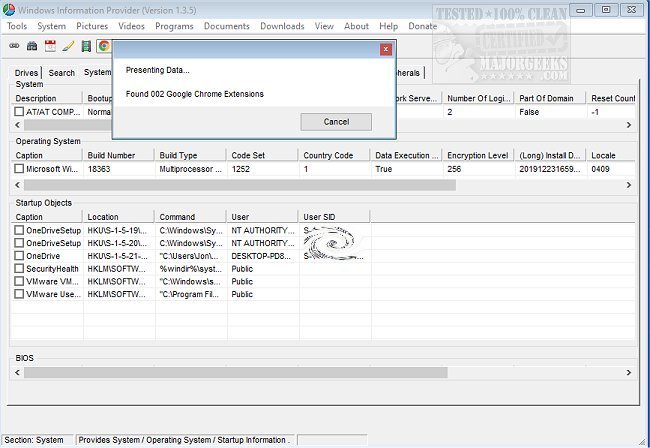Click the binoculars search toolbar icon

coord(32,46)
